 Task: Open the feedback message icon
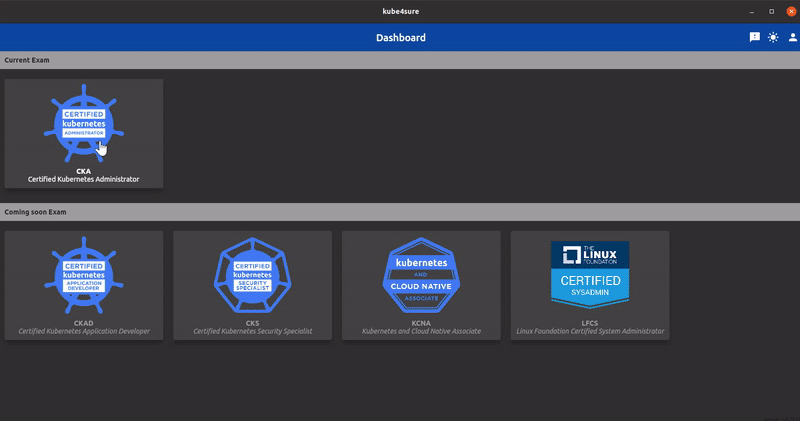point(755,37)
